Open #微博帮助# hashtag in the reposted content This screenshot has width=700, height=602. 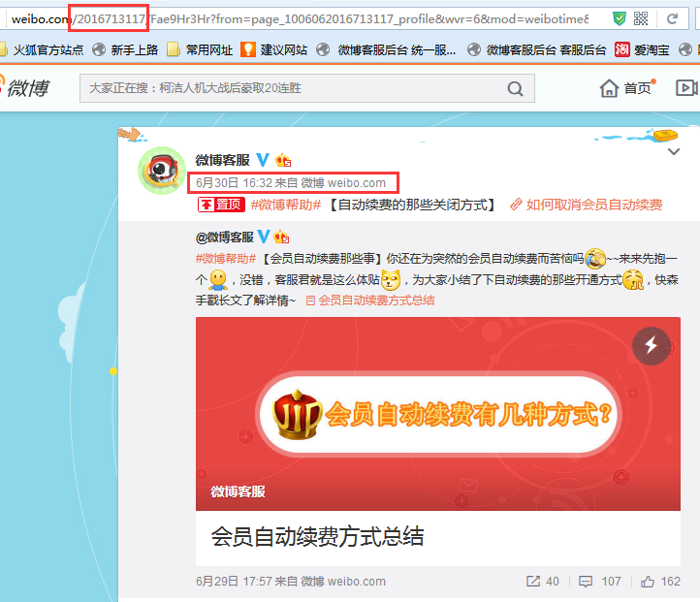[x=226, y=259]
